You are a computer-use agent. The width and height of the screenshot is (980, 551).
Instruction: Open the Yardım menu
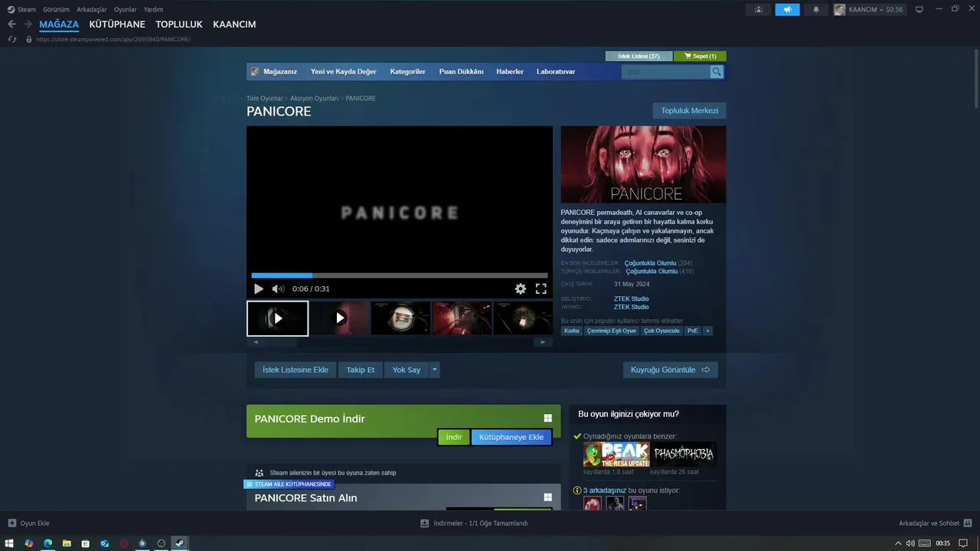153,9
